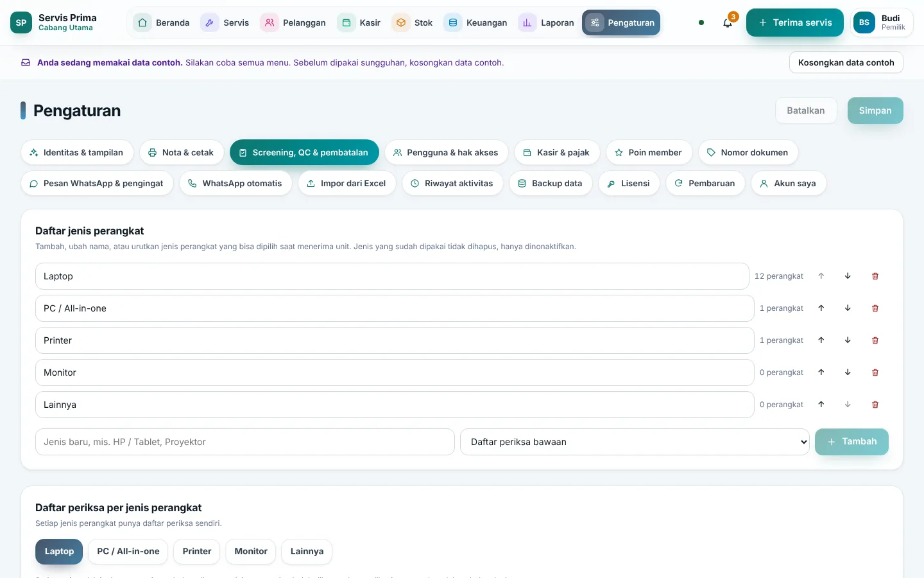Click the BS user avatar
Viewport: 924px width, 578px height.
[x=864, y=22]
